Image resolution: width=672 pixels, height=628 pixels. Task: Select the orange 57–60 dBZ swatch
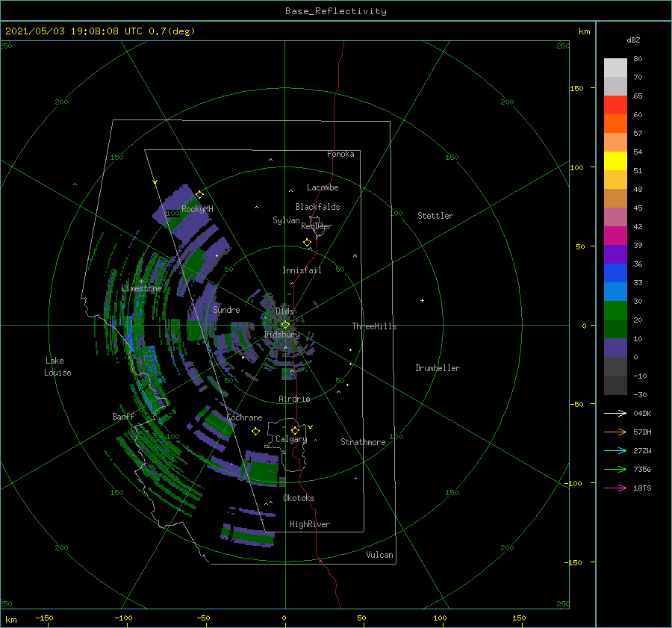(x=615, y=124)
